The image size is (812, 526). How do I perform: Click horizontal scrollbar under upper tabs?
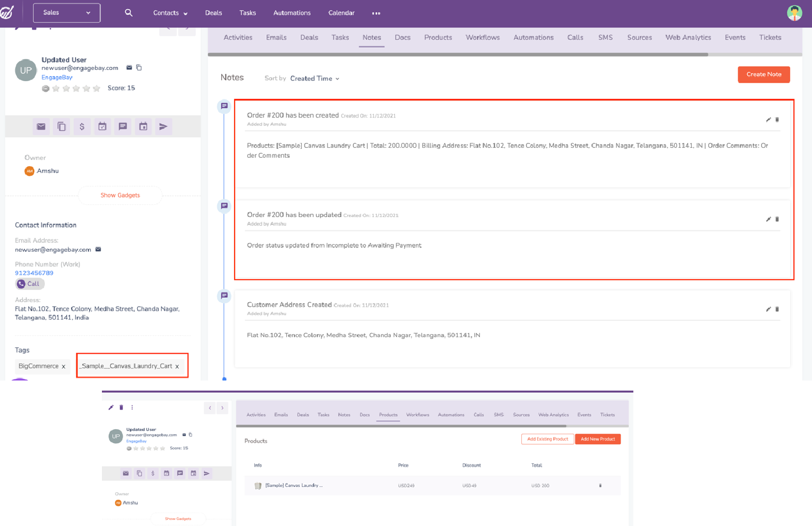(458, 55)
